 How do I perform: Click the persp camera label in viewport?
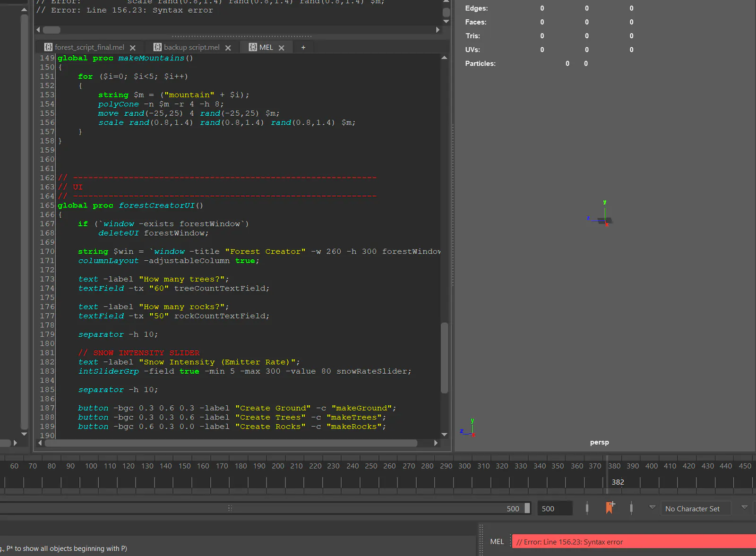point(599,442)
